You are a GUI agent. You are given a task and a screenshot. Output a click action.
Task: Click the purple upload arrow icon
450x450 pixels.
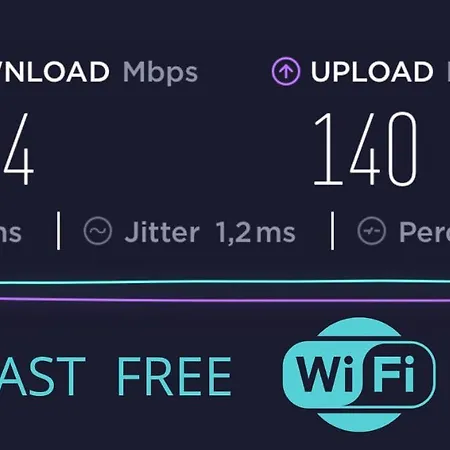coord(286,71)
